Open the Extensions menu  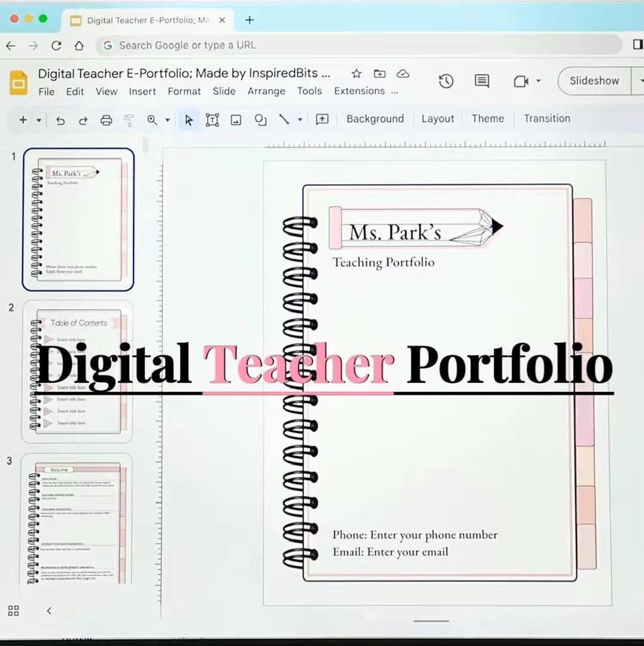[359, 91]
